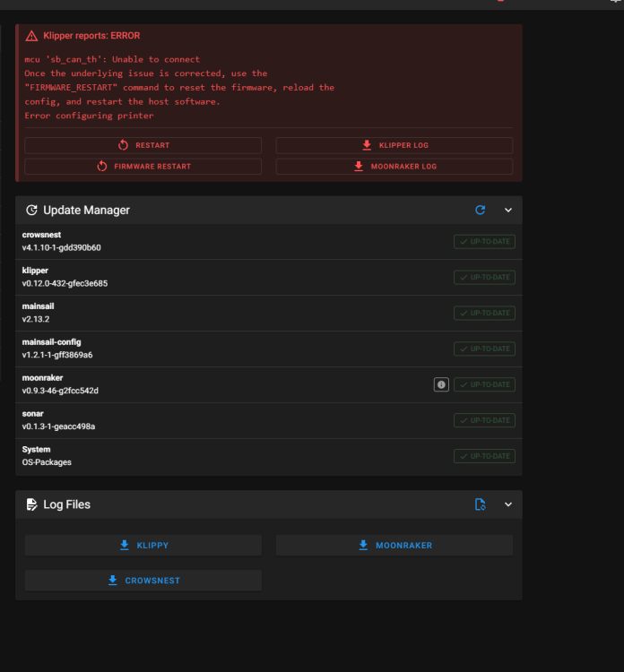Click the moonraker info icon

point(441,384)
